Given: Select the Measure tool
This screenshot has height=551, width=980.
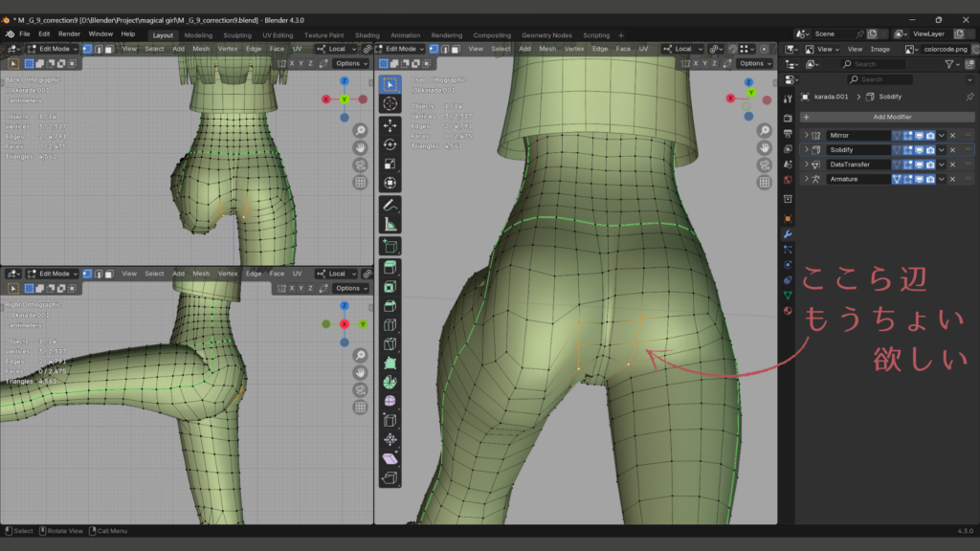Looking at the screenshot, I should 390,224.
